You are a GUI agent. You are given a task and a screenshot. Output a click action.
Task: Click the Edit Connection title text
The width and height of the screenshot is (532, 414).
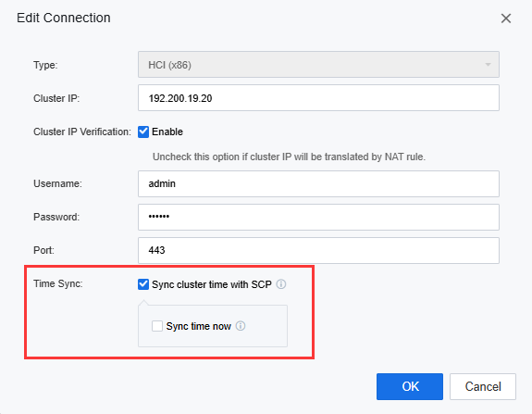[64, 18]
